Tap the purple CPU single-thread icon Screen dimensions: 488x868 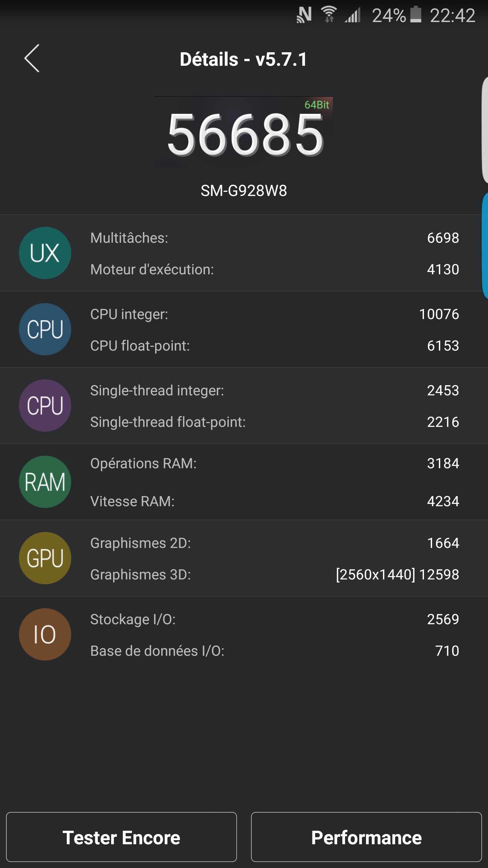[45, 406]
